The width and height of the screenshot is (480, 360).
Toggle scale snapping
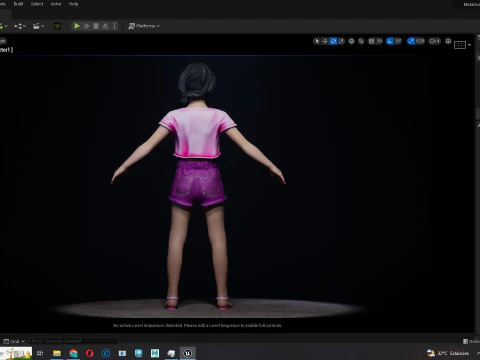point(411,41)
